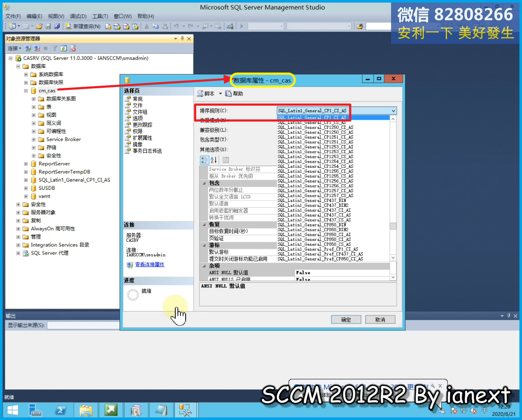Image resolution: width=522 pixels, height=420 pixels.
Task: Open File Explorer from the Windows taskbar
Action: click(x=86, y=411)
